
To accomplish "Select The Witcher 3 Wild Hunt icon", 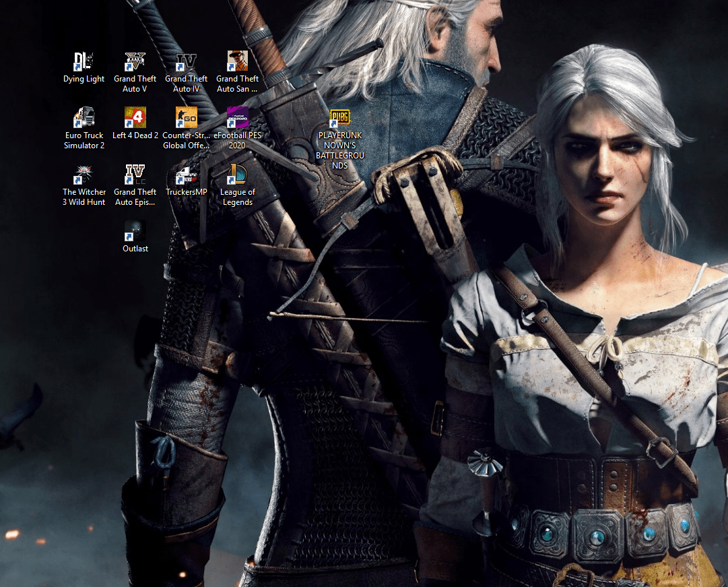I will tap(84, 175).
